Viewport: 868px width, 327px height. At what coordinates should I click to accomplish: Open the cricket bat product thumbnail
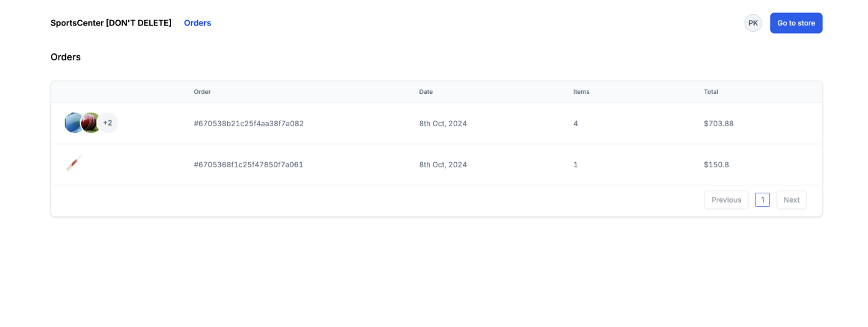74,164
